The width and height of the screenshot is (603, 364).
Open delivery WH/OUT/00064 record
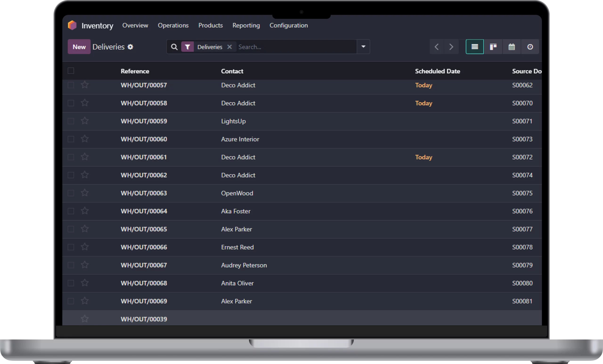tap(144, 211)
